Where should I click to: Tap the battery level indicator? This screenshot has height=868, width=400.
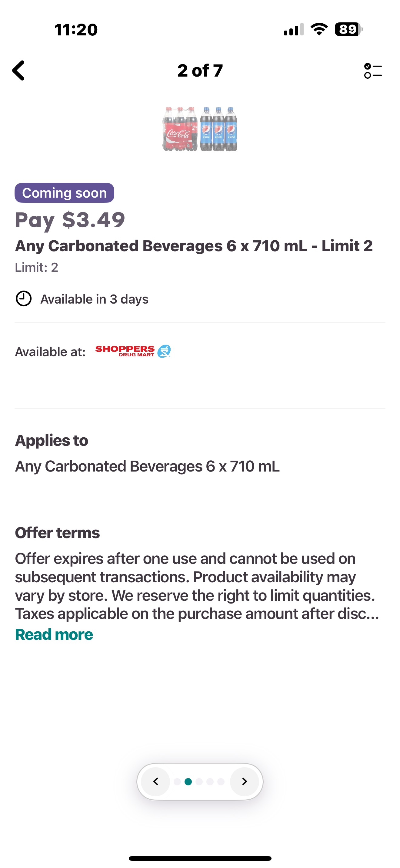coord(348,29)
